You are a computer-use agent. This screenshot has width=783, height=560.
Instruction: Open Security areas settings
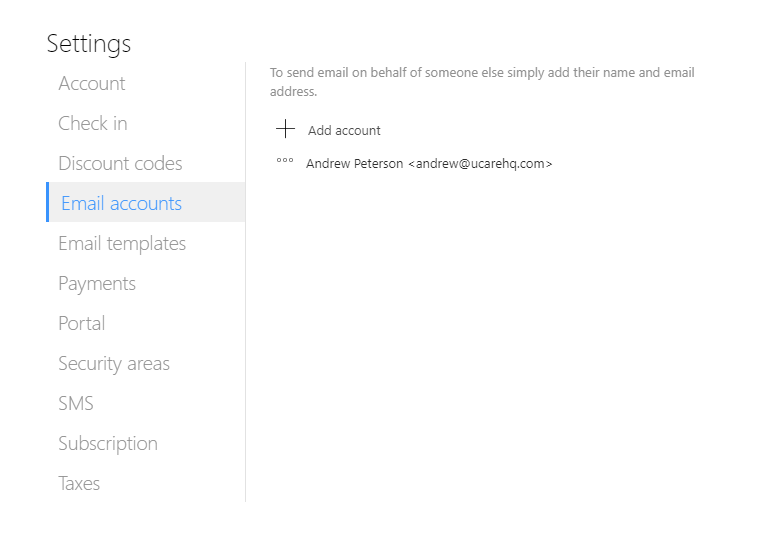click(114, 364)
